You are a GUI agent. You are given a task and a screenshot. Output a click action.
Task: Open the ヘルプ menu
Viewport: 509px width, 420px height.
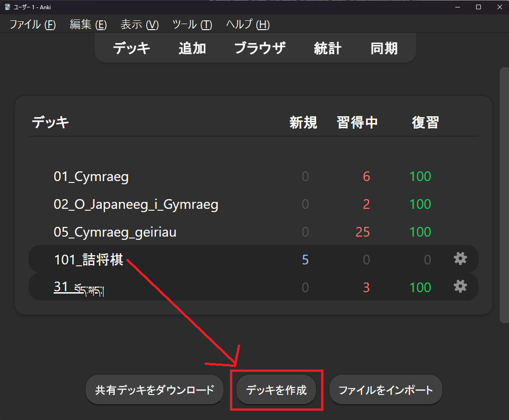(248, 25)
